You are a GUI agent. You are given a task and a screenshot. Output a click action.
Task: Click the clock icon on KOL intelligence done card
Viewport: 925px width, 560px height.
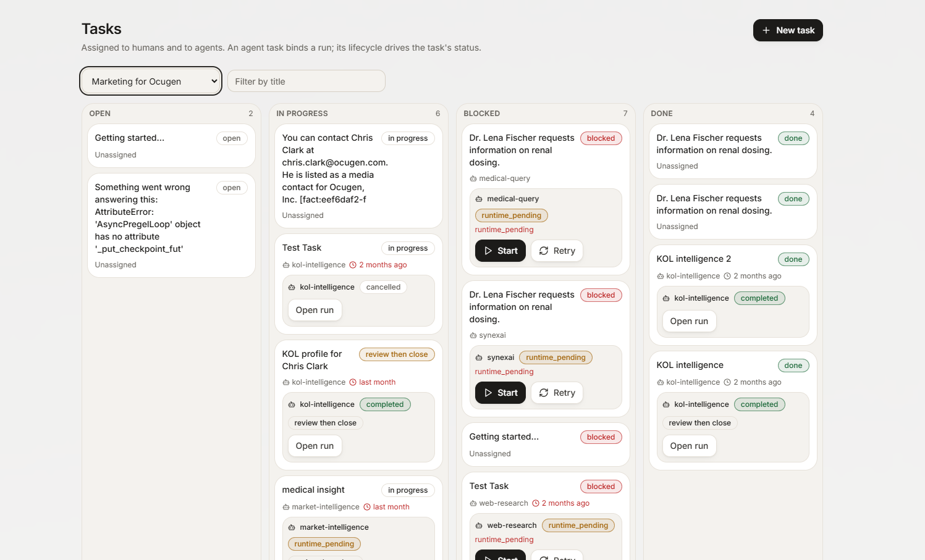click(727, 382)
